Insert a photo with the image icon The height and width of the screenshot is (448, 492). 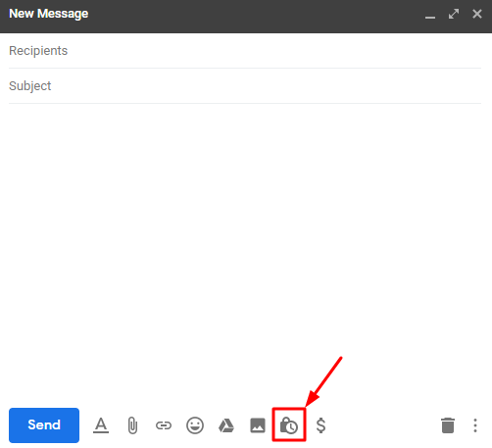(258, 425)
